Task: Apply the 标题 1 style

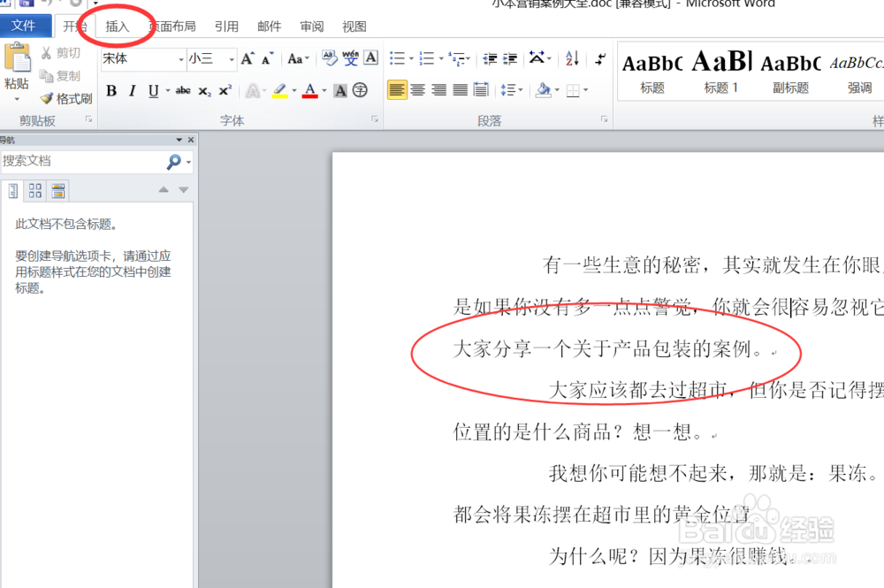Action: click(721, 71)
